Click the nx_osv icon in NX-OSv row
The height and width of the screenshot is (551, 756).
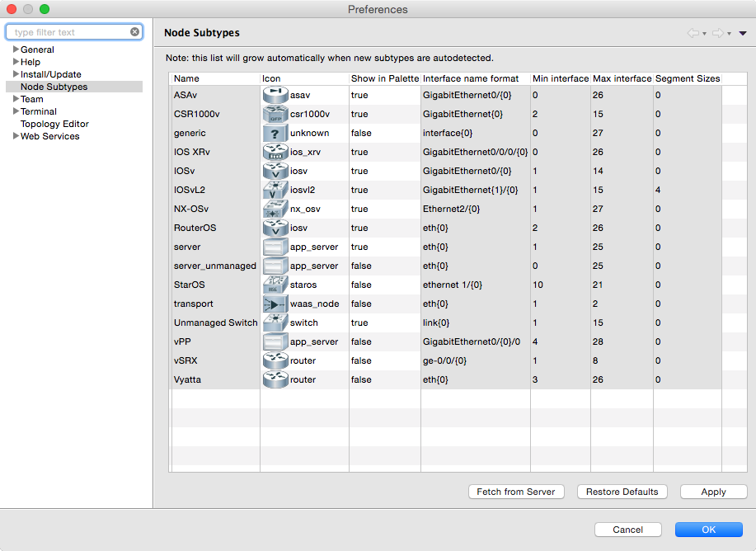pos(275,209)
